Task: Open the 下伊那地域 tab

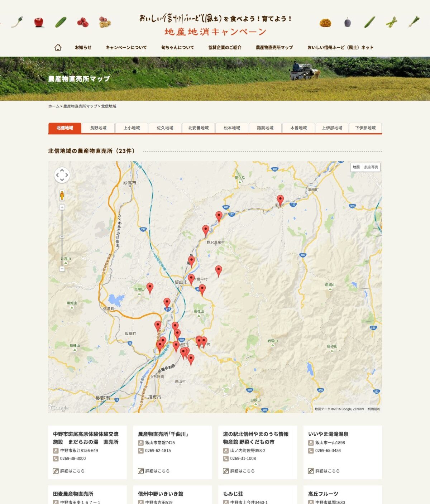Action: (x=365, y=128)
